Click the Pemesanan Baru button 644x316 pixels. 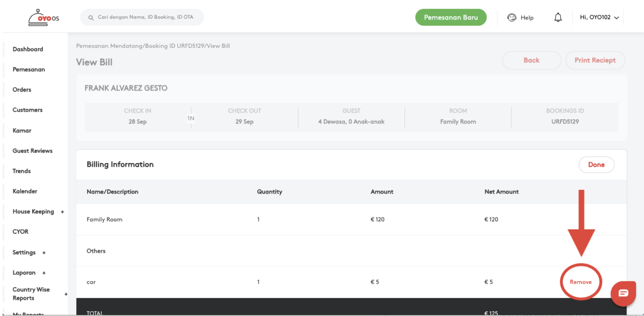451,18
